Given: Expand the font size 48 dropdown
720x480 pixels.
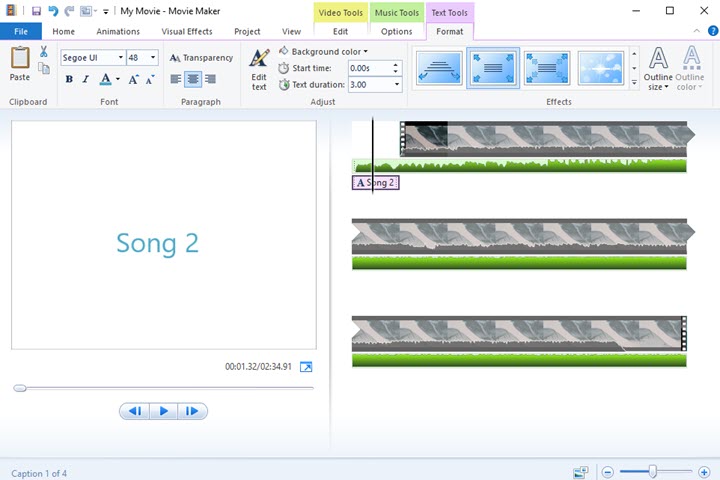Looking at the screenshot, I should click(153, 58).
